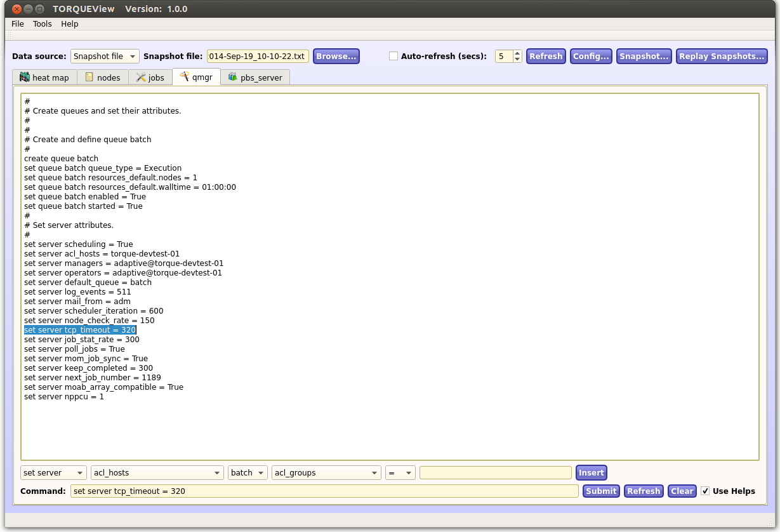Uncheck the Use Helps checkbox
Image resolution: width=780 pixels, height=532 pixels.
705,491
